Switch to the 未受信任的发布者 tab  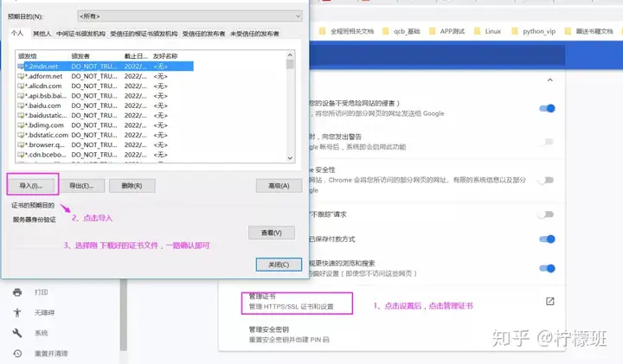coord(254,34)
